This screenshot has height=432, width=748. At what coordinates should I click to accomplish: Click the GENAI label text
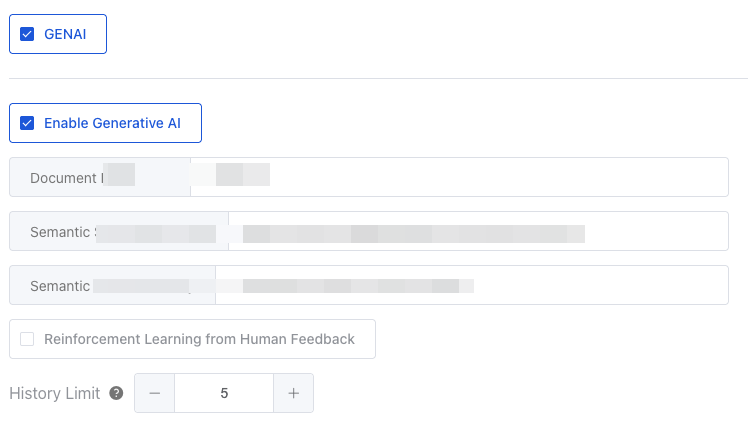(x=68, y=34)
